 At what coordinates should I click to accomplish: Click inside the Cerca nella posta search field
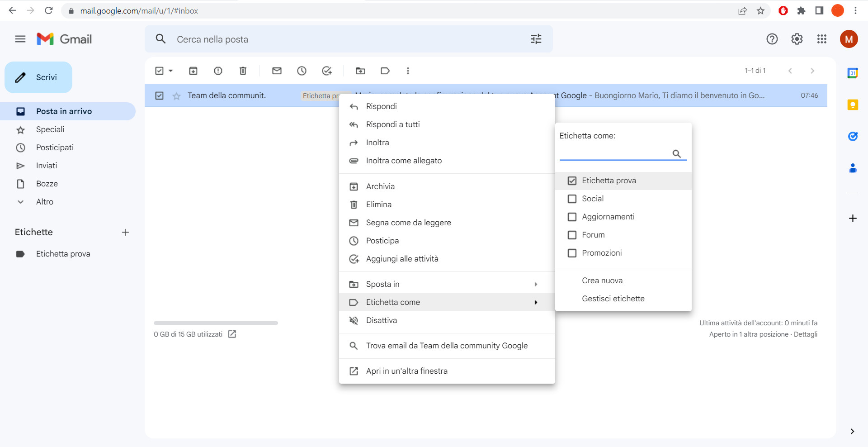(x=271, y=39)
